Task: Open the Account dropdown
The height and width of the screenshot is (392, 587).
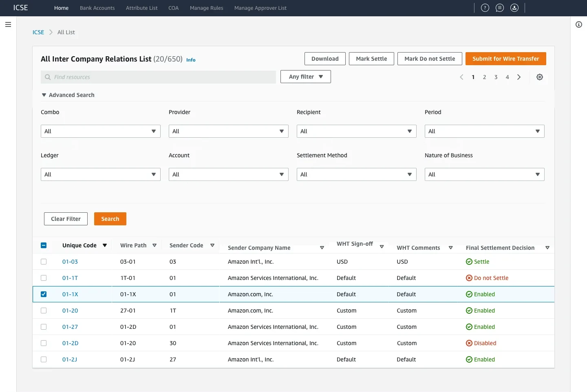Action: 229,174
